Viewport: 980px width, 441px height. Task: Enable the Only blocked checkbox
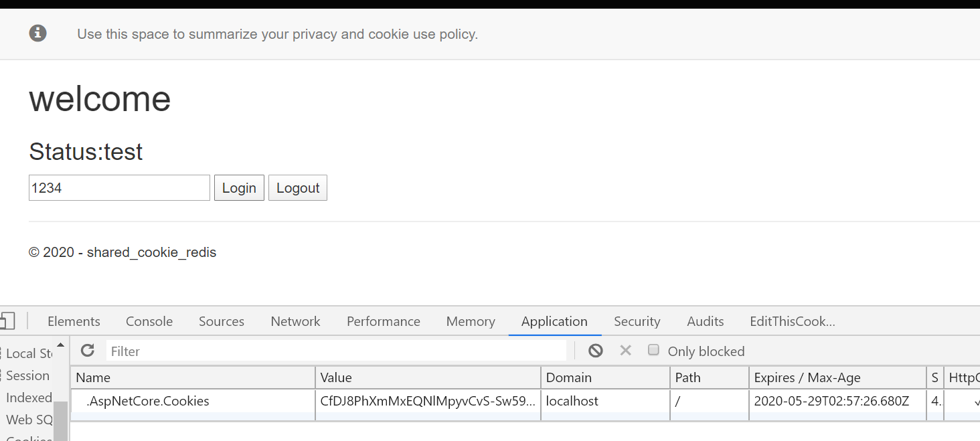[654, 350]
